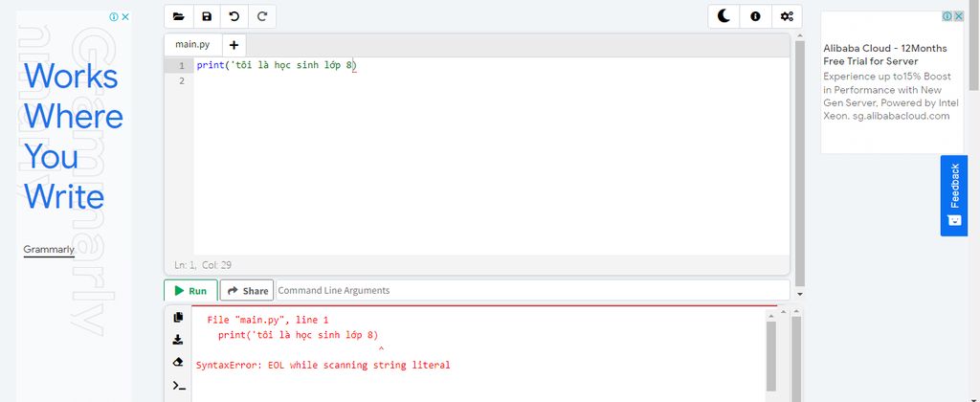980x402 pixels.
Task: Open a file with the folder icon
Action: pos(179,17)
